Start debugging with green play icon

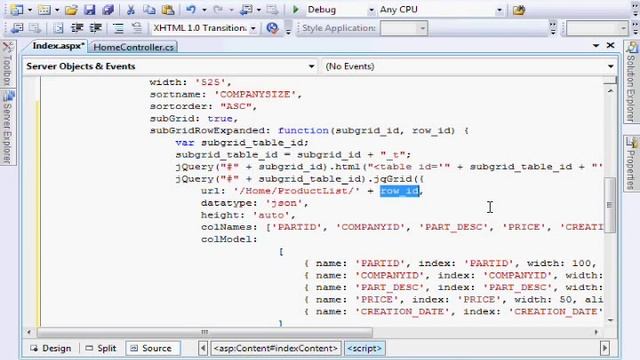coord(296,9)
